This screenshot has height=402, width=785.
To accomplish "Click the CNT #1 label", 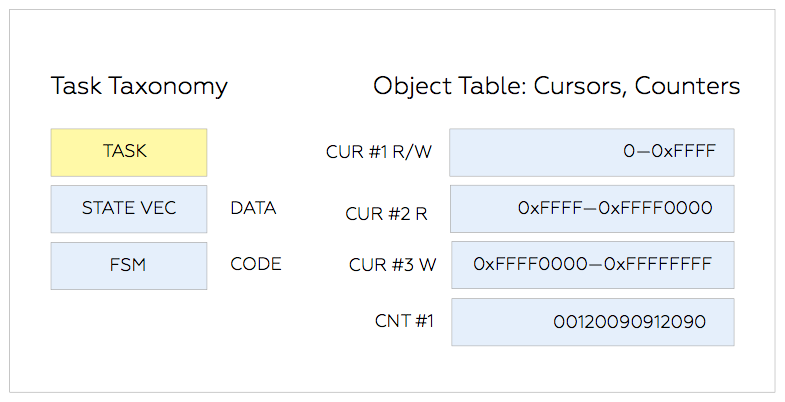I will coord(404,321).
